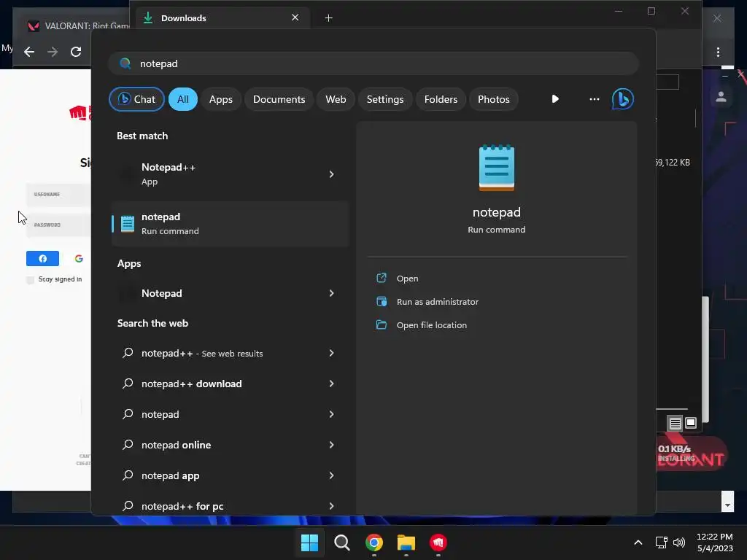Image resolution: width=747 pixels, height=560 pixels.
Task: Switch to Photos search filter
Action: click(494, 99)
